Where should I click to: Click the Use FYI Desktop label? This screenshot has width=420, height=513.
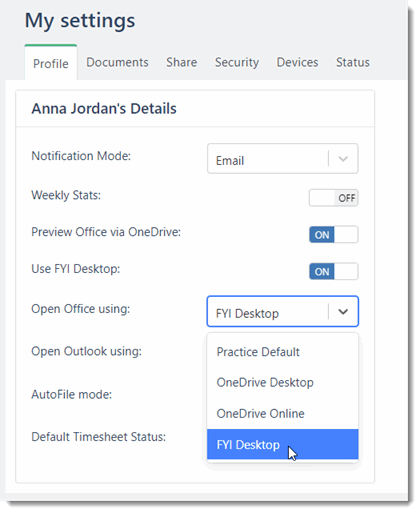pyautogui.click(x=76, y=269)
